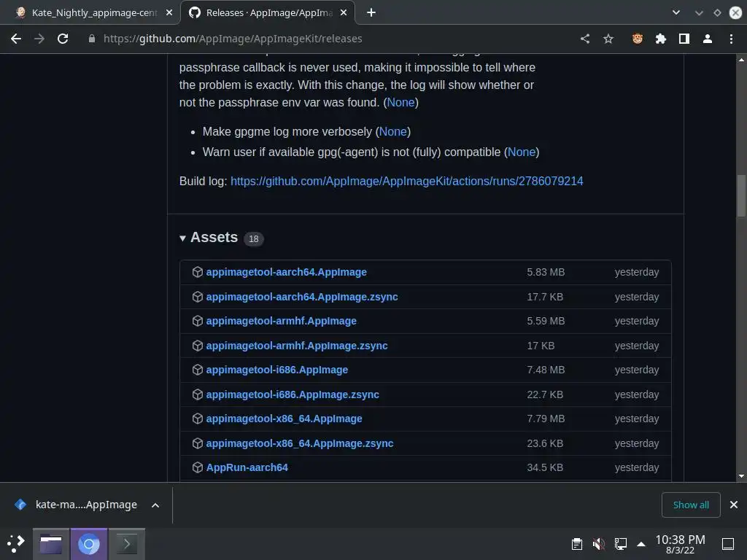Bookmark this page with star icon
Image resolution: width=747 pixels, height=560 pixels.
pos(608,39)
